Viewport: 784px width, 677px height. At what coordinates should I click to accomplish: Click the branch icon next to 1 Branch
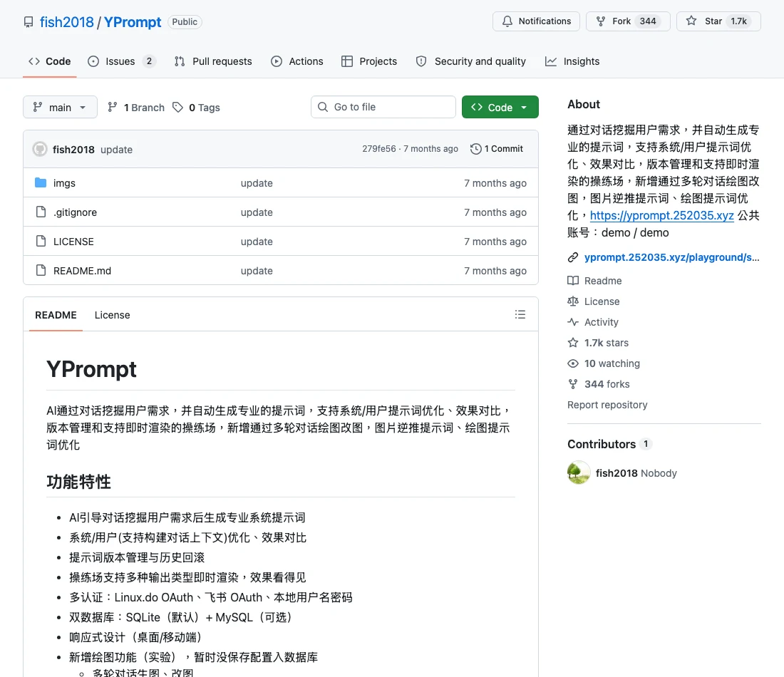tap(113, 107)
